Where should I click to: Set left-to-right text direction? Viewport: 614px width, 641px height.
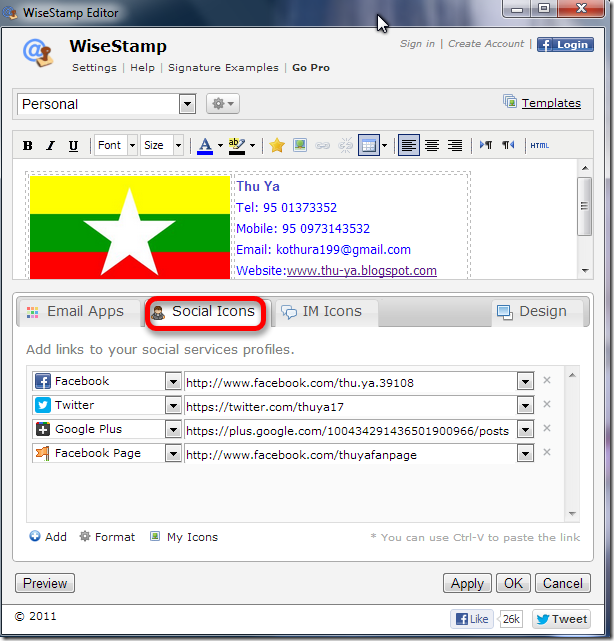[x=486, y=145]
